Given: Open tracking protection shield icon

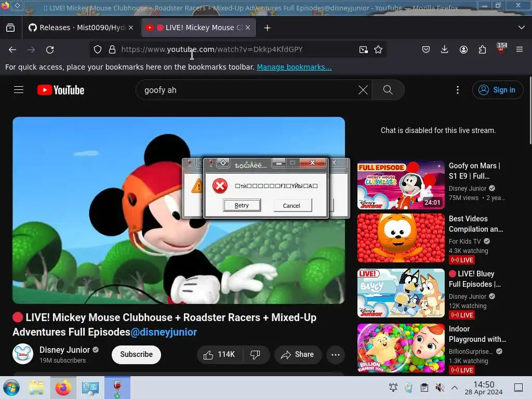Looking at the screenshot, I should coord(98,49).
